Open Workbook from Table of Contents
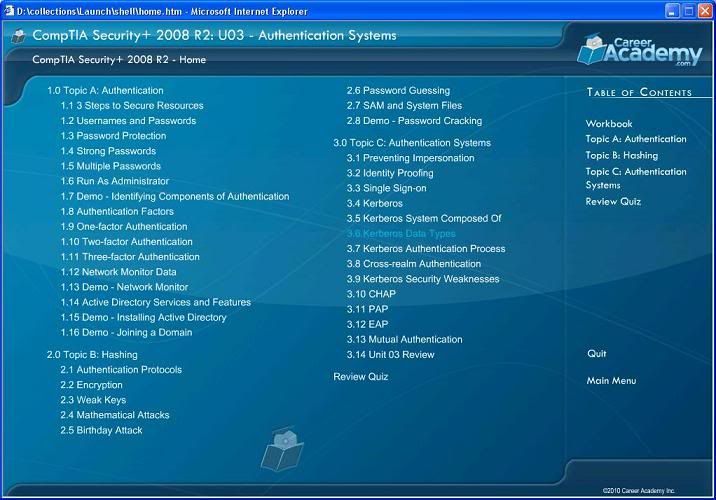 pyautogui.click(x=609, y=124)
